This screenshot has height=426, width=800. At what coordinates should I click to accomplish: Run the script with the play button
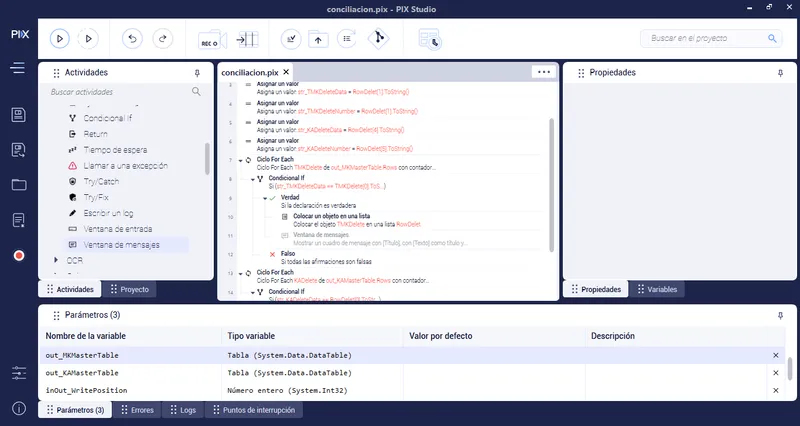[x=60, y=39]
